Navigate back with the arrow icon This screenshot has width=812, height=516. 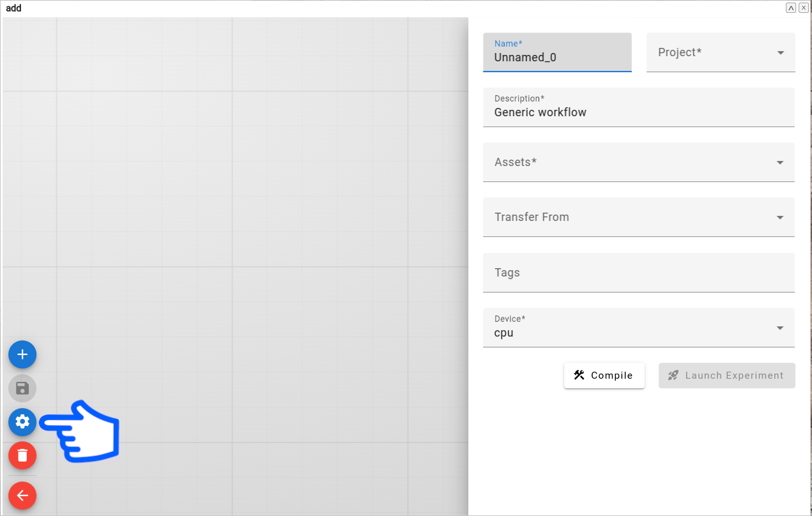pos(22,496)
